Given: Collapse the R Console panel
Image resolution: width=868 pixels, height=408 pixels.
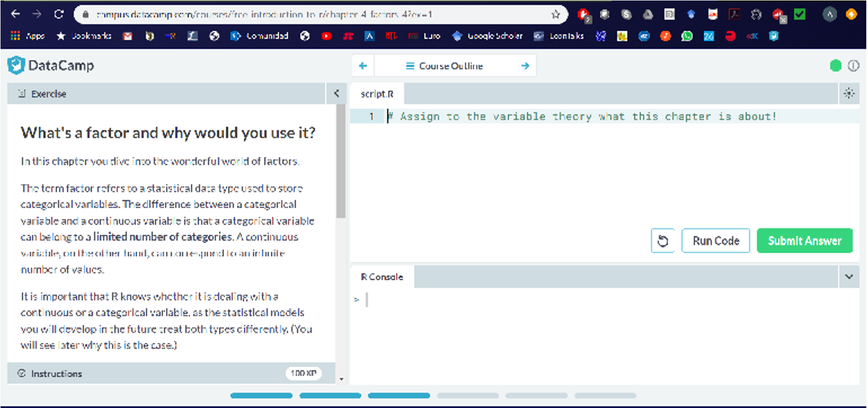Looking at the screenshot, I should pyautogui.click(x=849, y=277).
